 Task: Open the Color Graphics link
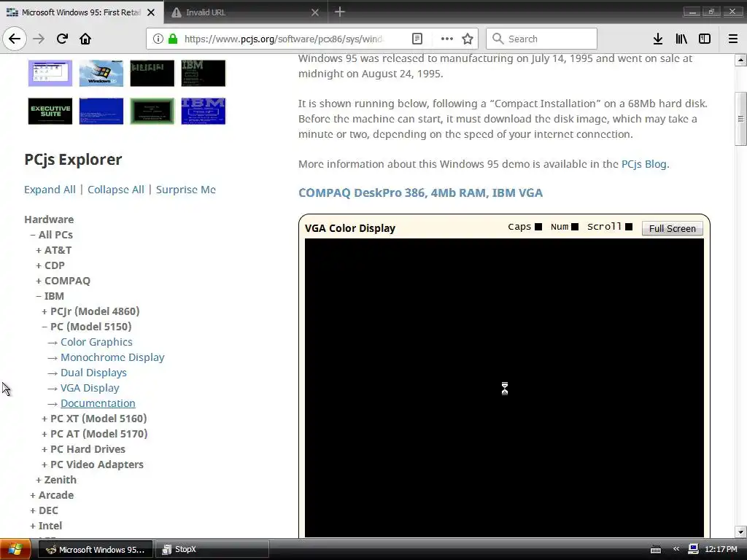[x=96, y=342]
